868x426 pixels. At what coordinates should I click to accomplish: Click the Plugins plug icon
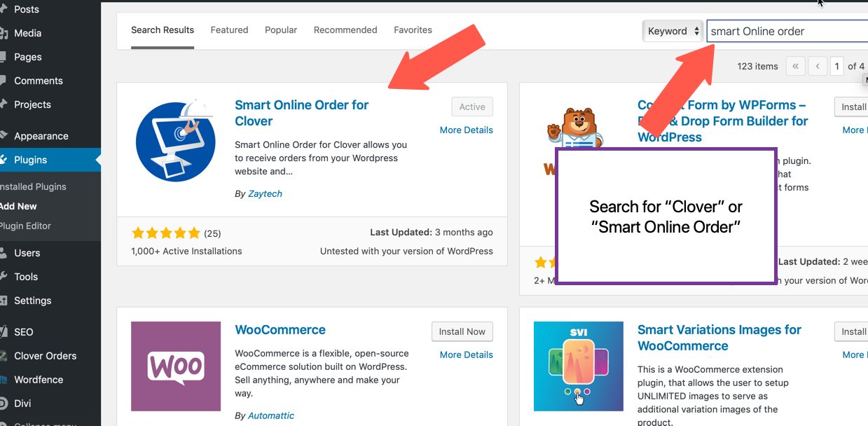click(x=3, y=160)
